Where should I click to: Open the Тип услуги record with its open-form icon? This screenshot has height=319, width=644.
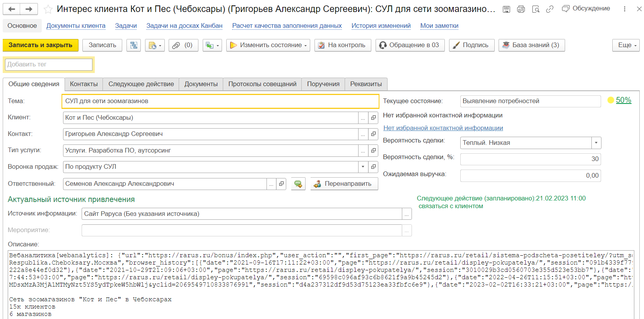tap(373, 151)
